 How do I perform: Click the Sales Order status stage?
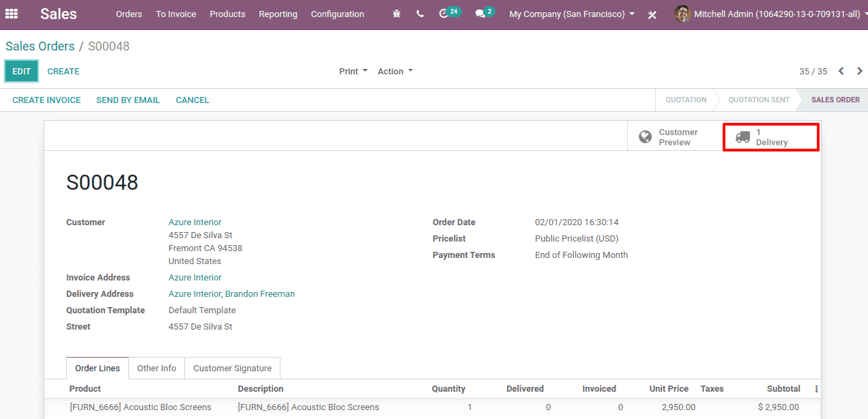point(835,100)
